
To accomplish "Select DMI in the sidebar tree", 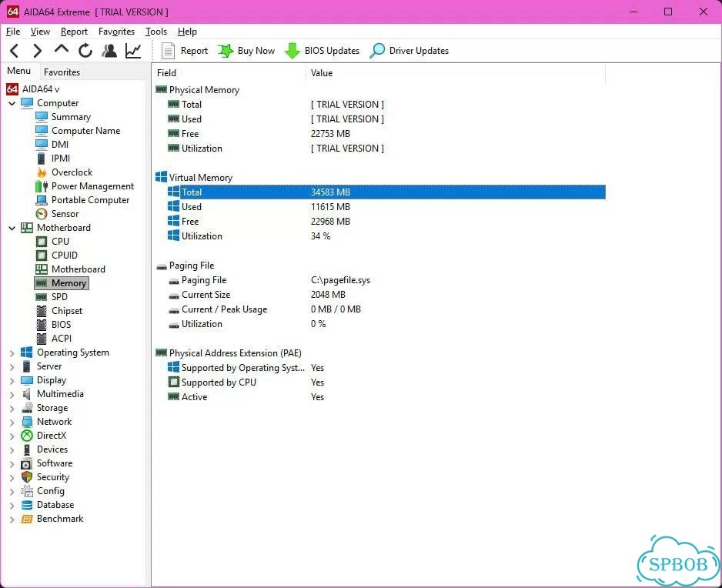I will tap(60, 145).
